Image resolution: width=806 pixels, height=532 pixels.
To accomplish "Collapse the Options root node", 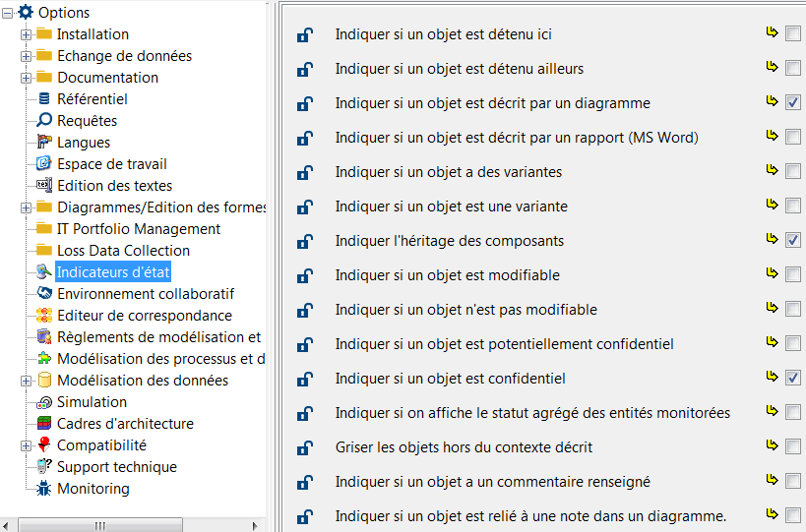I will [8, 13].
